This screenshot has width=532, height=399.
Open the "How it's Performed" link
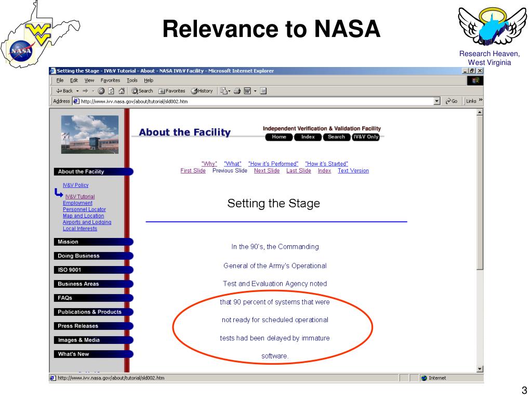(273, 164)
